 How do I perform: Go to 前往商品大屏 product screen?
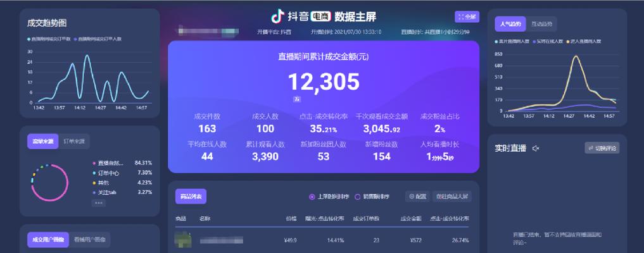452,197
